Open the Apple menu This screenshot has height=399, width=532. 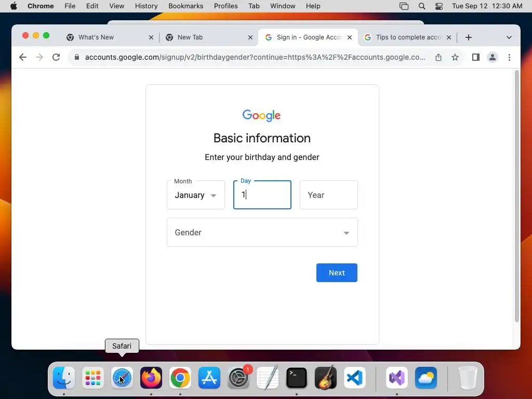[14, 6]
